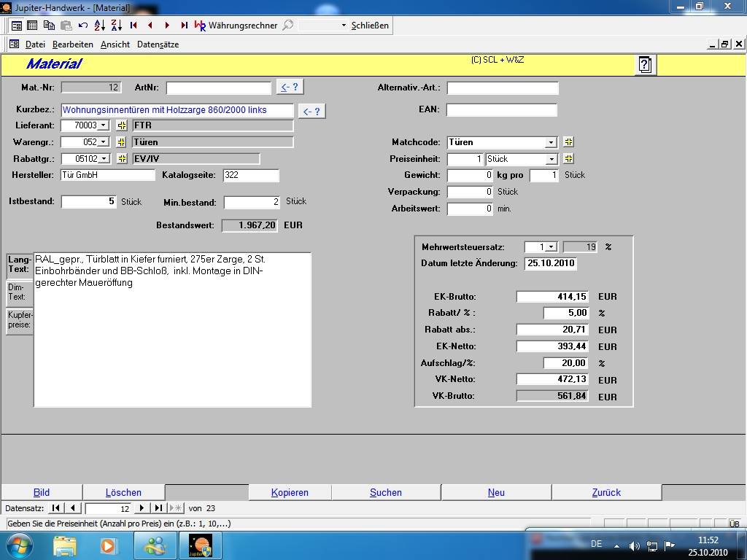
Task: Open the Mehrwertsteuersatz dropdown
Action: 551,247
